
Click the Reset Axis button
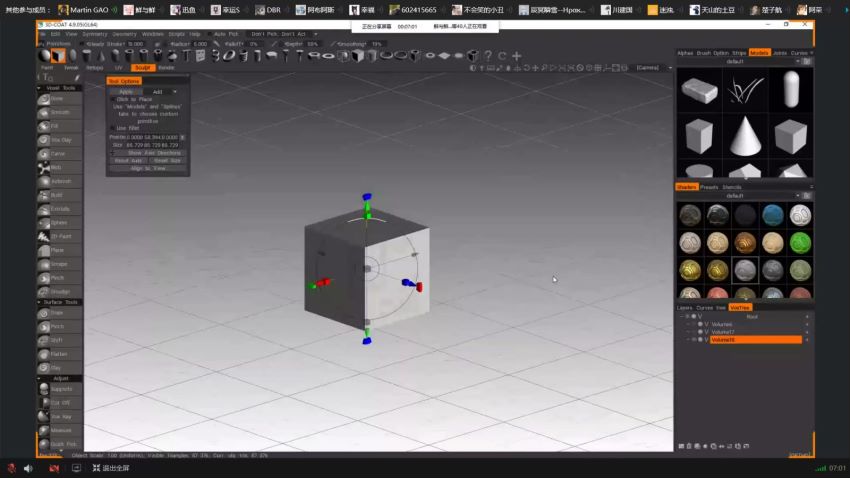pyautogui.click(x=128, y=160)
